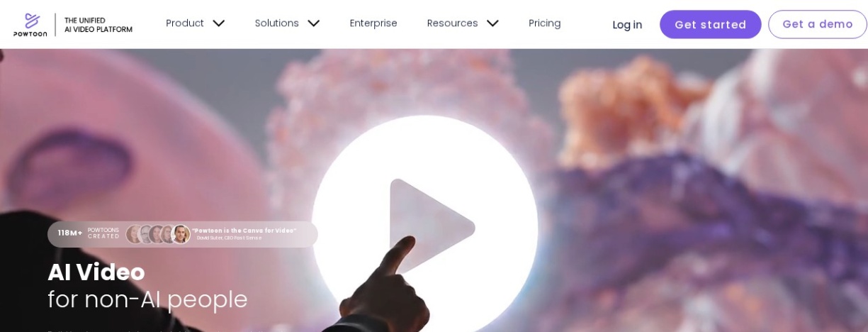Click the Log in link
Screen dimensions: 868x332
click(x=627, y=25)
